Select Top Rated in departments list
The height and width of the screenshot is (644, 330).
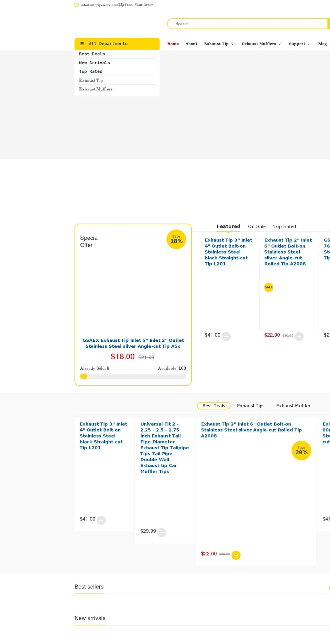pos(91,71)
